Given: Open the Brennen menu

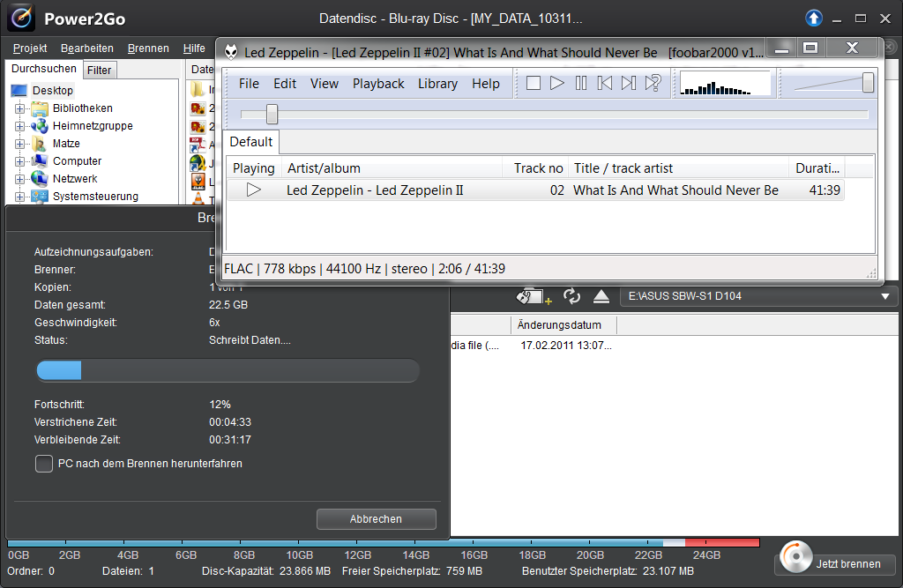Looking at the screenshot, I should [148, 48].
